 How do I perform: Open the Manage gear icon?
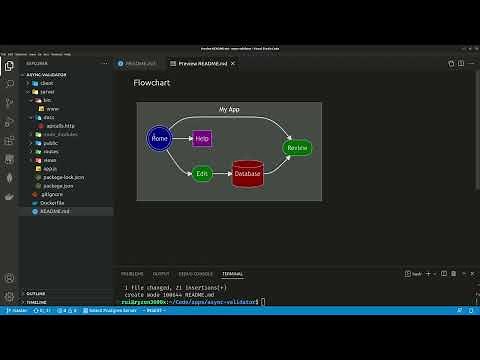click(9, 296)
